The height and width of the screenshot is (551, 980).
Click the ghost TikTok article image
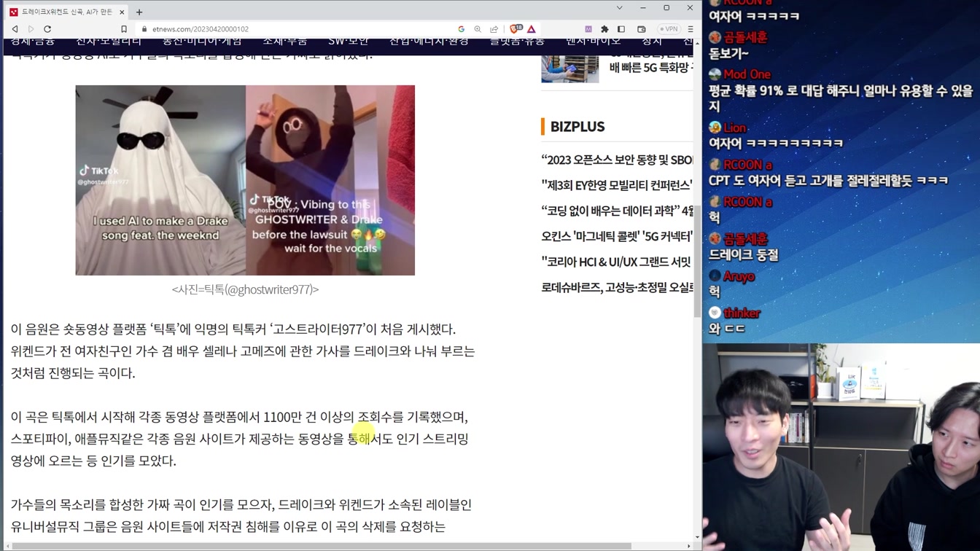click(x=245, y=180)
